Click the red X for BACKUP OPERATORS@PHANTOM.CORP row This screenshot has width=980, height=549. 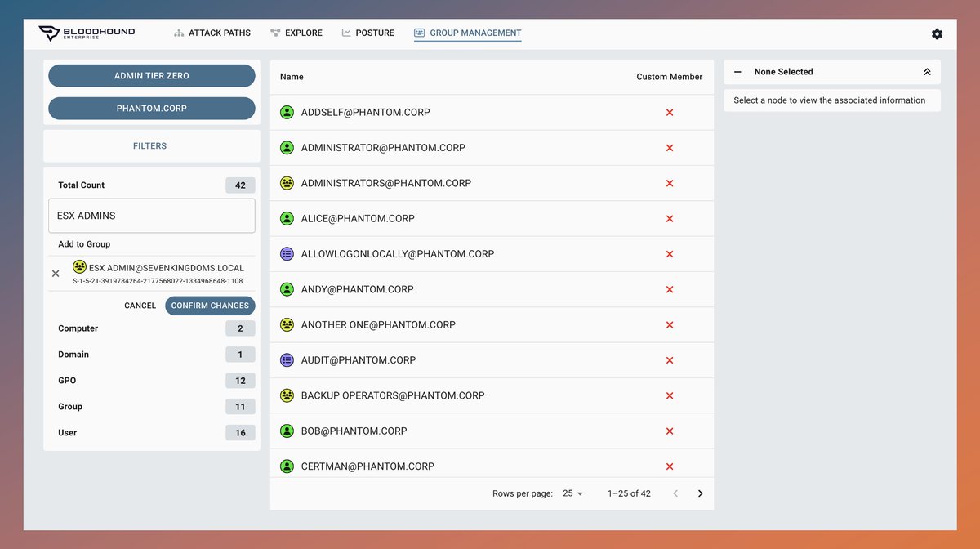(670, 395)
